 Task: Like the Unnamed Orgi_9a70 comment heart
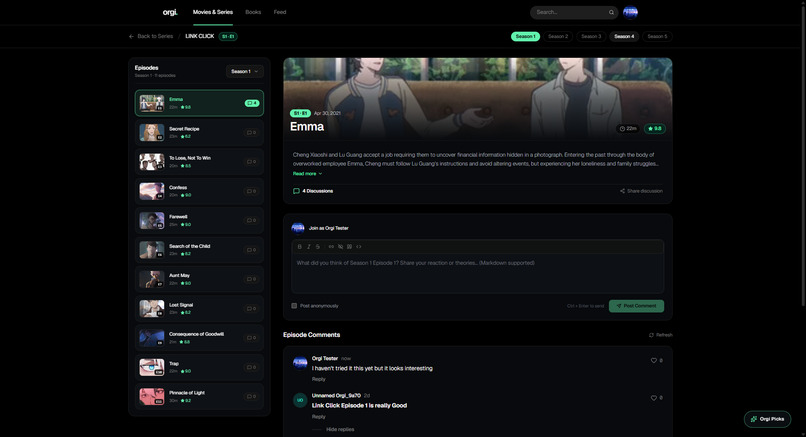(x=654, y=398)
